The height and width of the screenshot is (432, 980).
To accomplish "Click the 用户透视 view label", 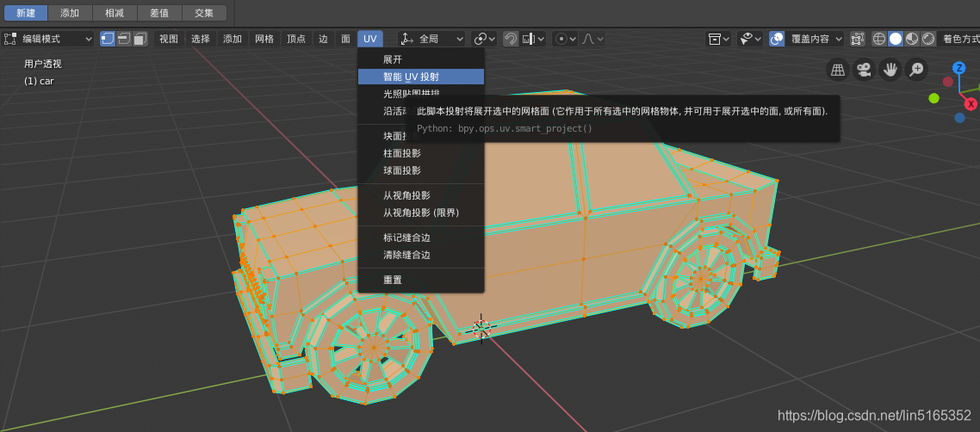I will 43,64.
